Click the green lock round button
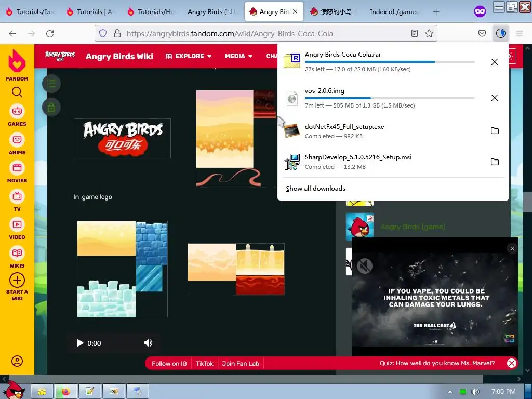The image size is (532, 399). [x=51, y=107]
